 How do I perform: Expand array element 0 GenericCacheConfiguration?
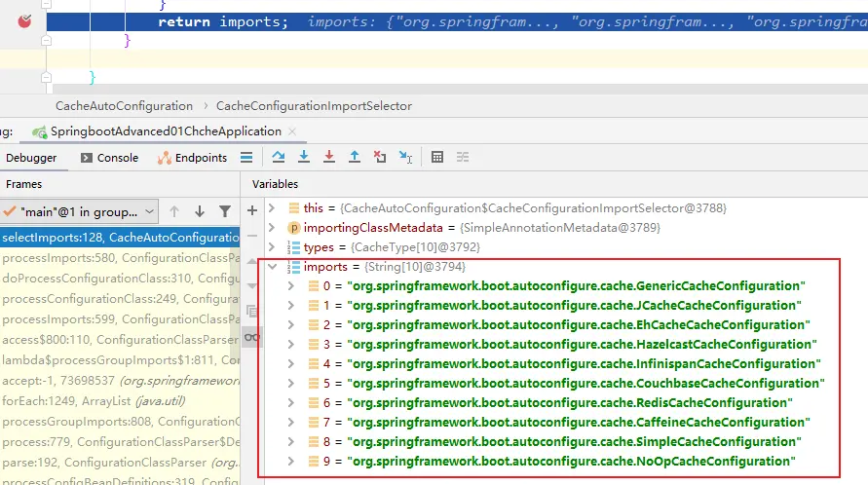[291, 286]
